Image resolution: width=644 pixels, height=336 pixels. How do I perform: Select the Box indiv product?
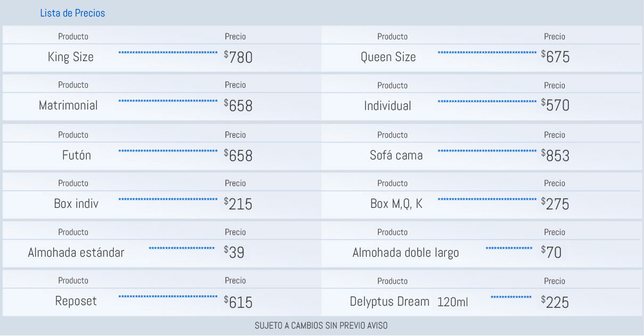[x=76, y=204]
